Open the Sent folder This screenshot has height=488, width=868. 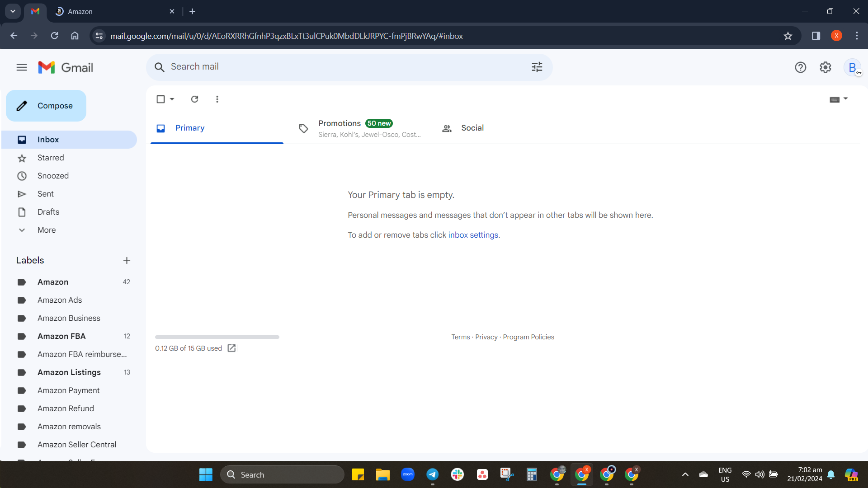69,194
